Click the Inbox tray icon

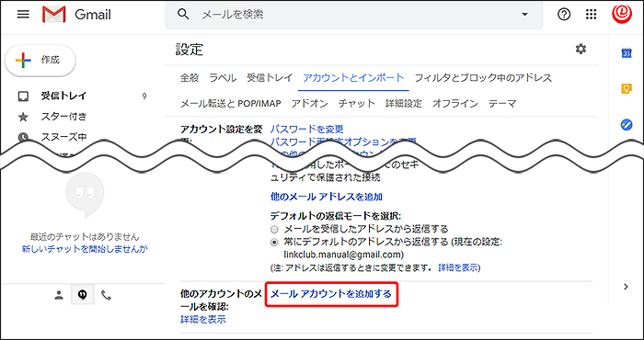[23, 96]
